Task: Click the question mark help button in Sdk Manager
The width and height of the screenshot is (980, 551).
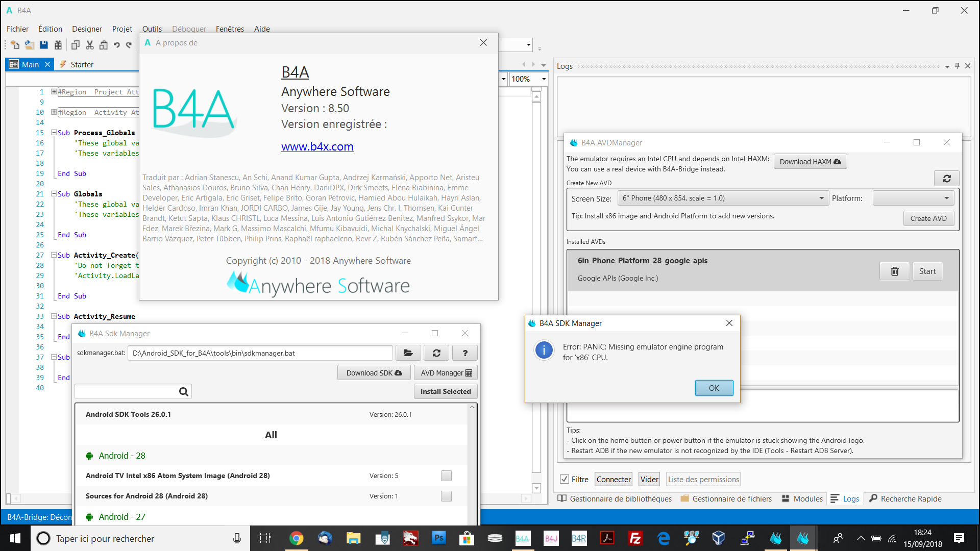Action: coord(465,353)
